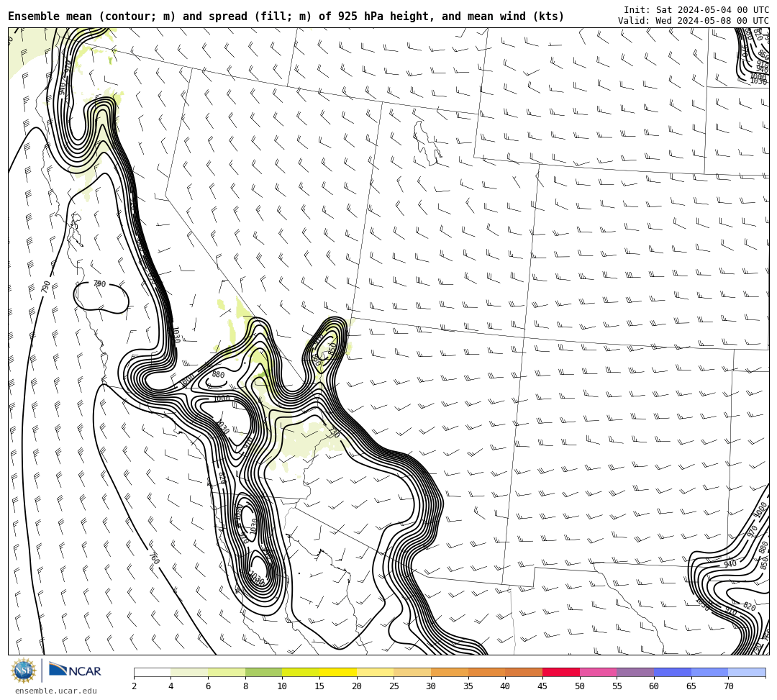Pick the light periwinkle 65–70 color bar segment
Image resolution: width=777 pixels, height=700 pixels.
pyautogui.click(x=709, y=672)
